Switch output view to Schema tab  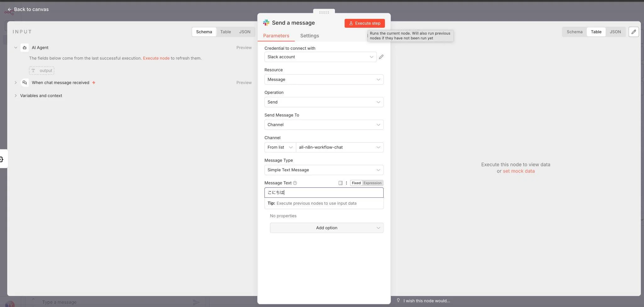[574, 32]
